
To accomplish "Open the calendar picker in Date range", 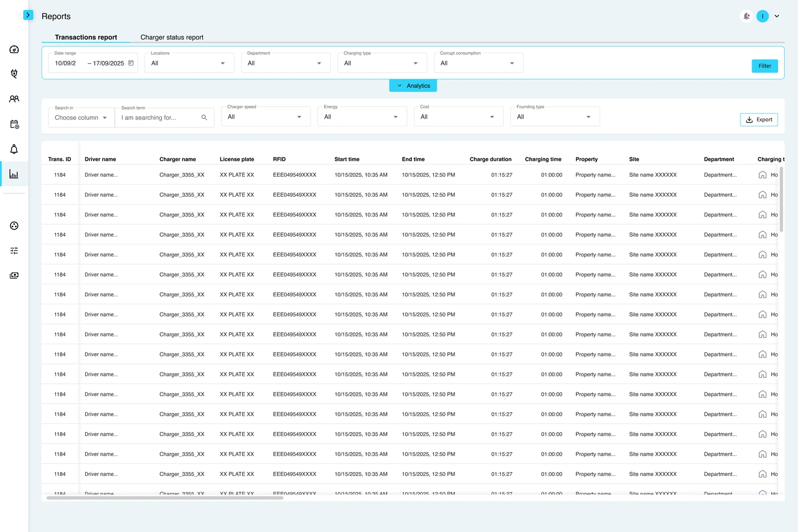I will (131, 63).
